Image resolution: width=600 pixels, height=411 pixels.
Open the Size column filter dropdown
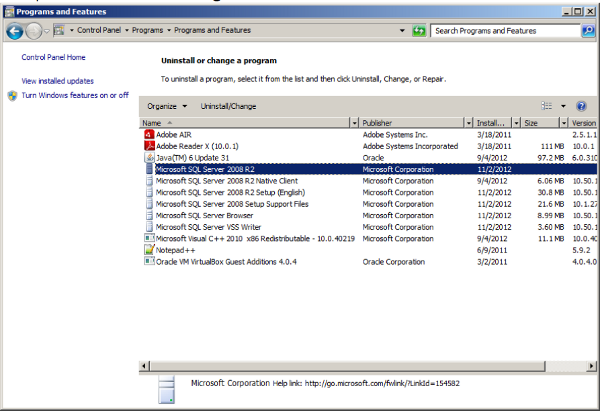[564, 123]
